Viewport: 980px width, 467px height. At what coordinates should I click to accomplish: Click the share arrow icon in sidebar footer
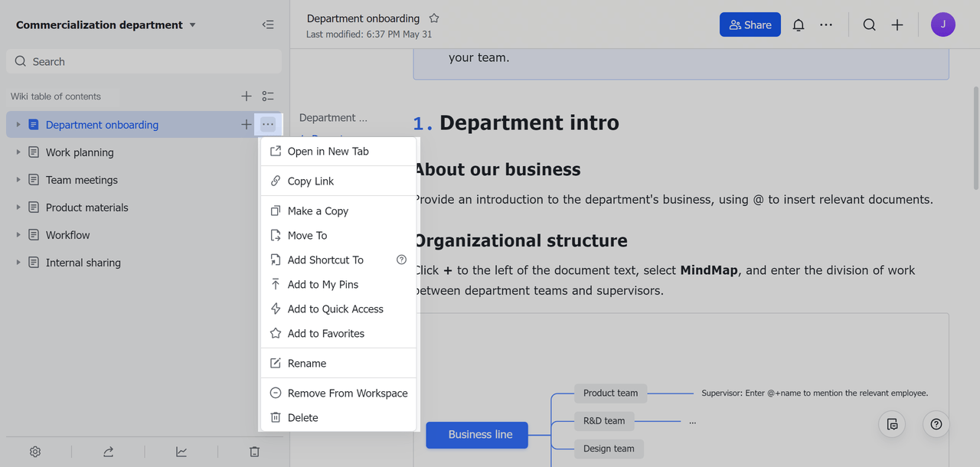[x=109, y=452]
